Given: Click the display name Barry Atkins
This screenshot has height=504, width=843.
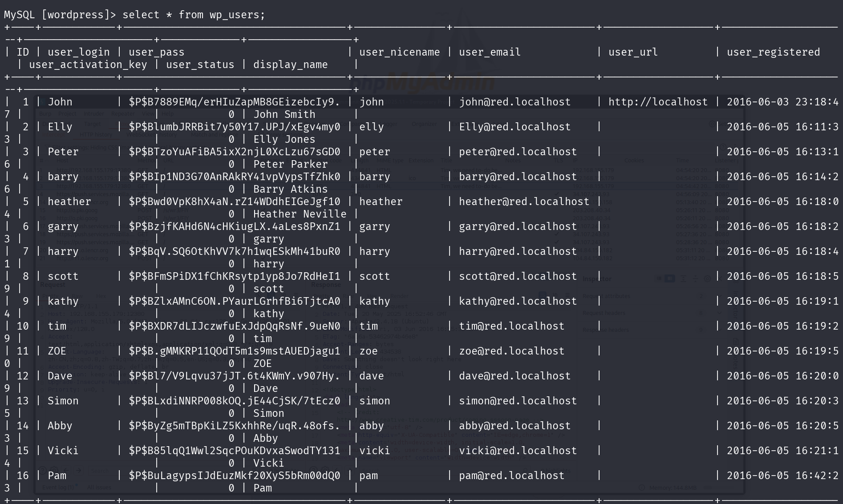Looking at the screenshot, I should coord(291,189).
